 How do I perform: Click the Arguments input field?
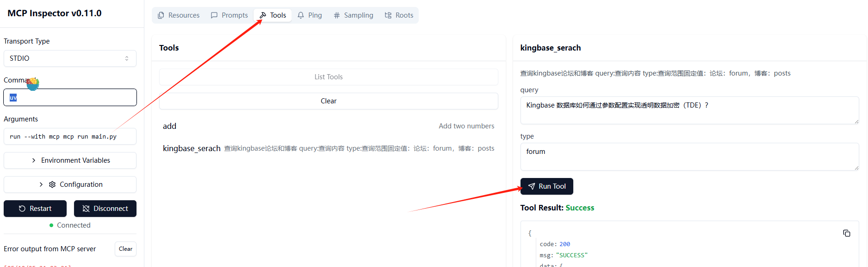point(70,136)
